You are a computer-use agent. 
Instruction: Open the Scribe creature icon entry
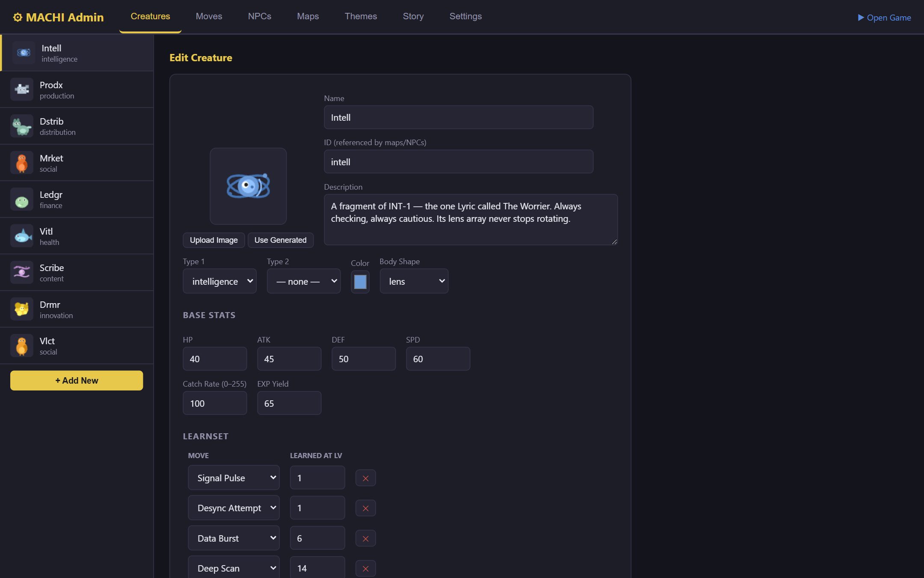(22, 272)
